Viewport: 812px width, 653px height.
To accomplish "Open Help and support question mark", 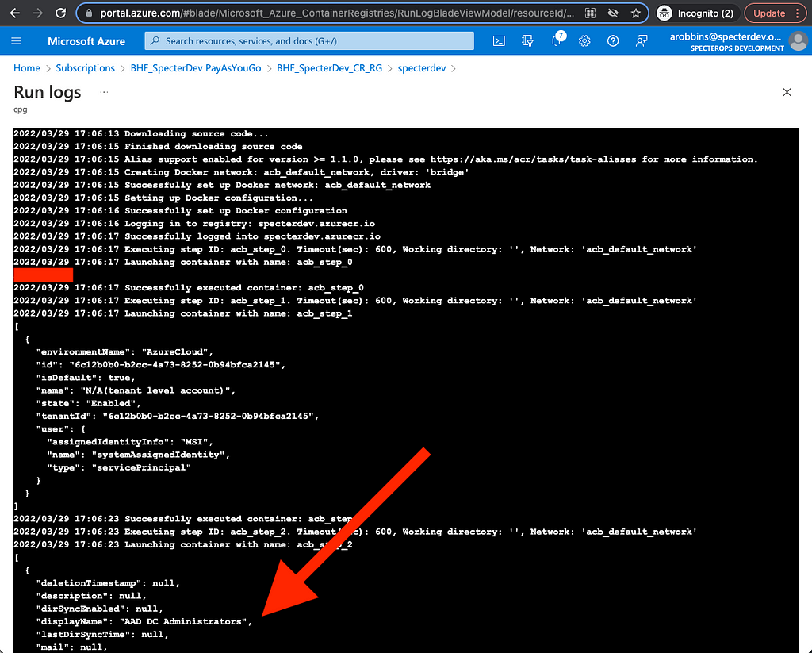I will tap(613, 41).
